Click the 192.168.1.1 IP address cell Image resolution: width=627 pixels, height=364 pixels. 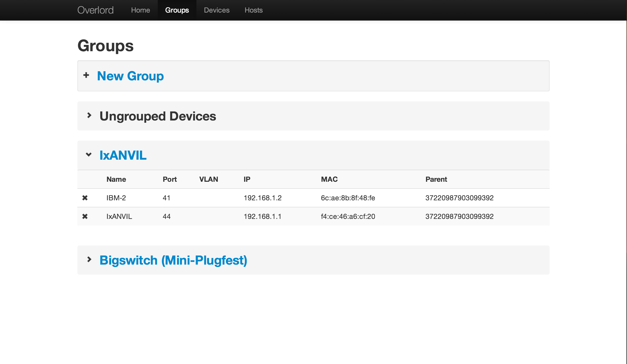263,216
